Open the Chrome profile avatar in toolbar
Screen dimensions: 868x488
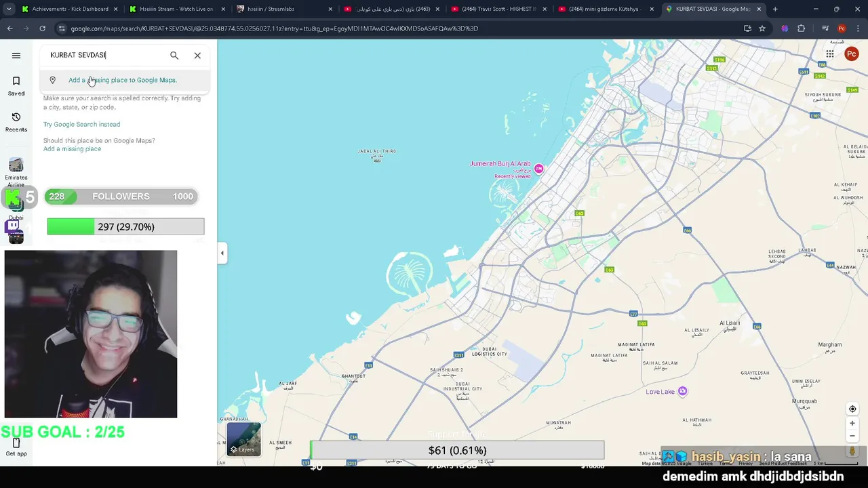842,28
